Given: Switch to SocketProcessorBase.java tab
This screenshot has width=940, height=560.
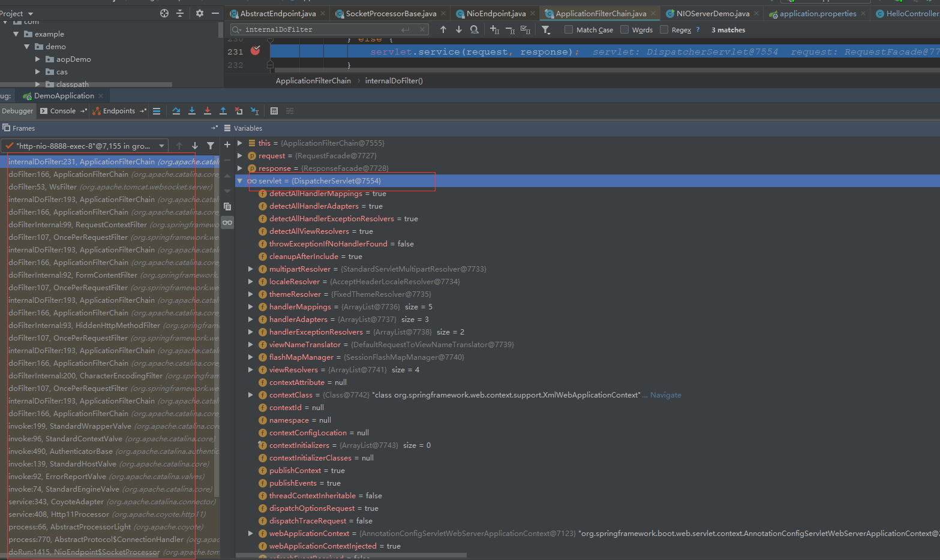Looking at the screenshot, I should 391,13.
